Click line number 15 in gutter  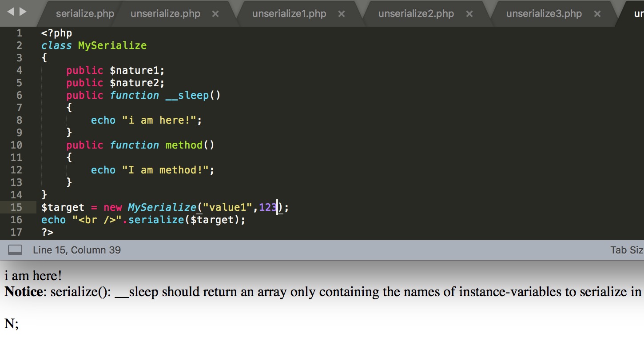[x=16, y=207]
